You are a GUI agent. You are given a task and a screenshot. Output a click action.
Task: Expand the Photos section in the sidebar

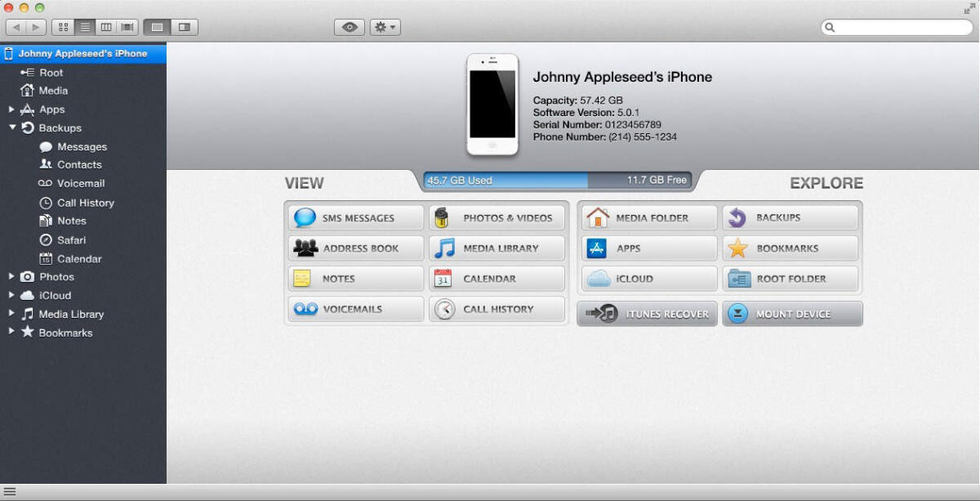(x=11, y=276)
